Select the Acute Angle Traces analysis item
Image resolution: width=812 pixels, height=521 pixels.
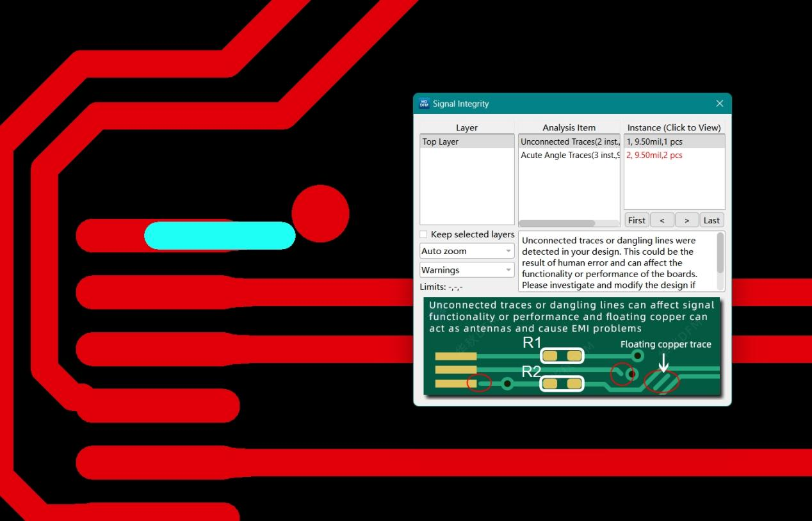[568, 156]
